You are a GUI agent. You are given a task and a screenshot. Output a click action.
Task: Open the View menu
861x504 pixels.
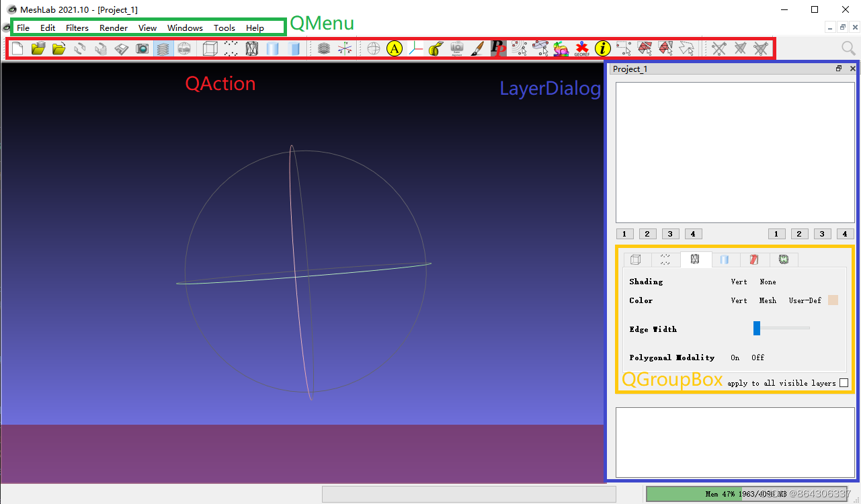147,28
